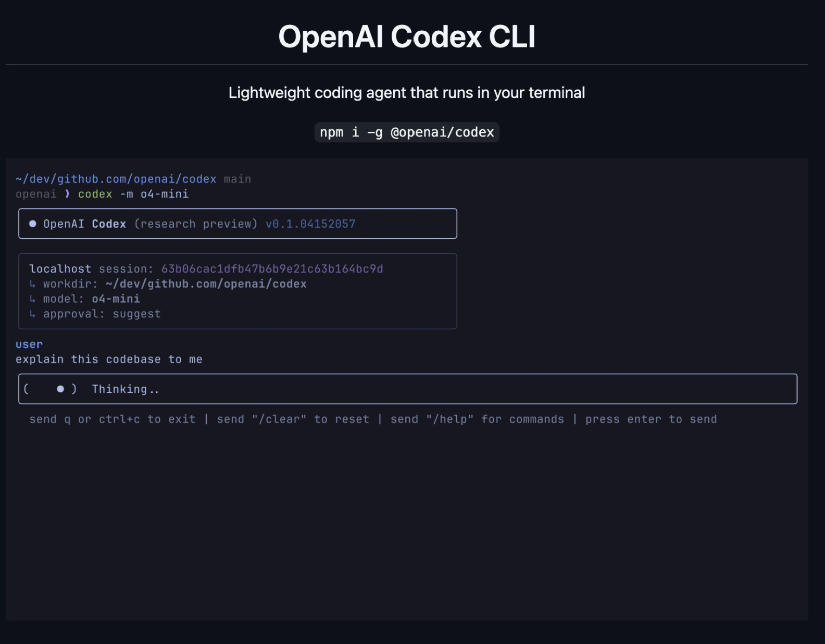Click the 'send "/clear" to reset' hint
The height and width of the screenshot is (644, 825).
point(293,419)
